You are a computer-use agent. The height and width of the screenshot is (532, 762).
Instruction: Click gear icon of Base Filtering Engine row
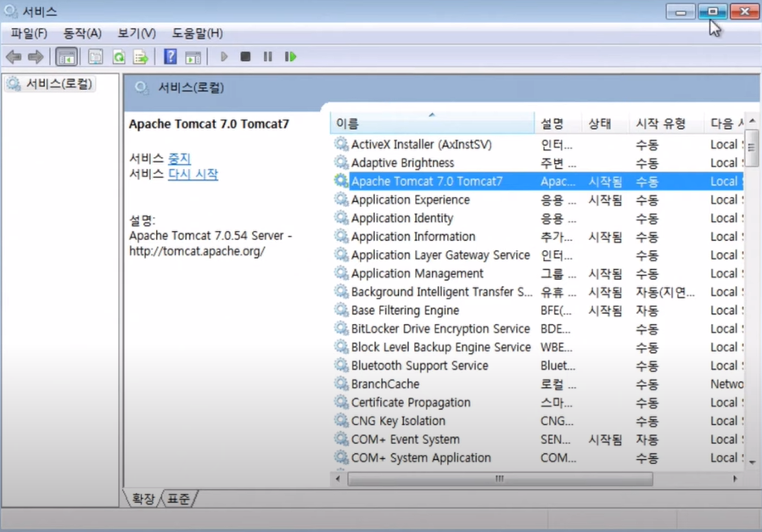point(341,310)
